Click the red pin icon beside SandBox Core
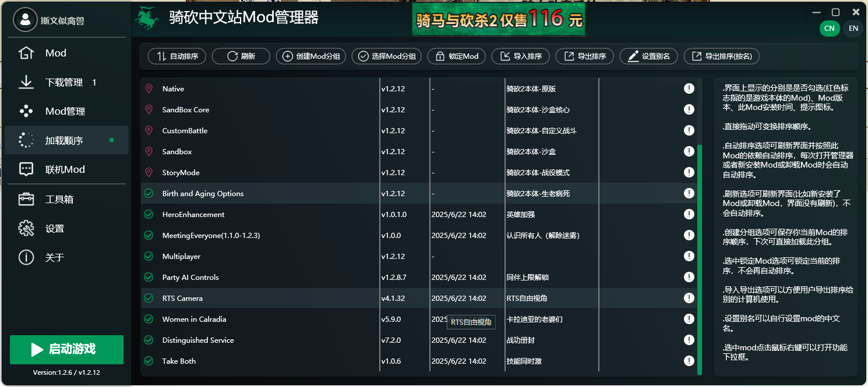This screenshot has height=387, width=868. point(149,109)
